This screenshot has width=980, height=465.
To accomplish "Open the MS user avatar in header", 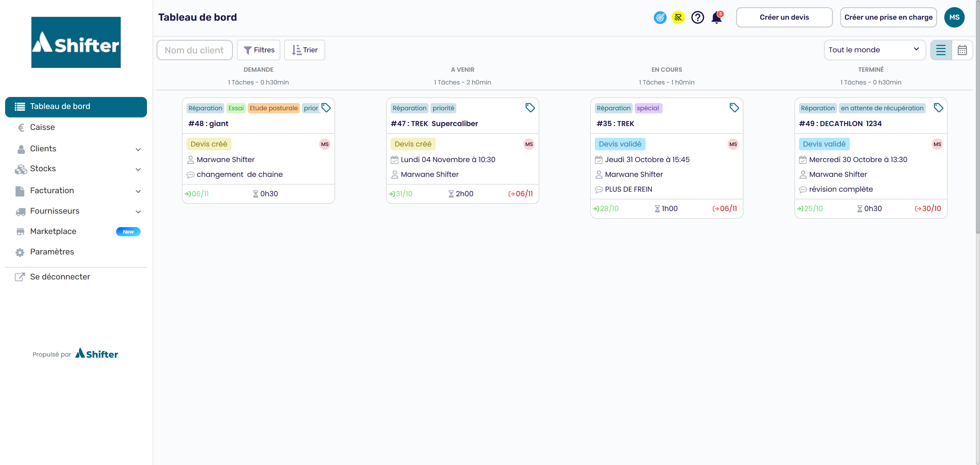I will 954,18.
